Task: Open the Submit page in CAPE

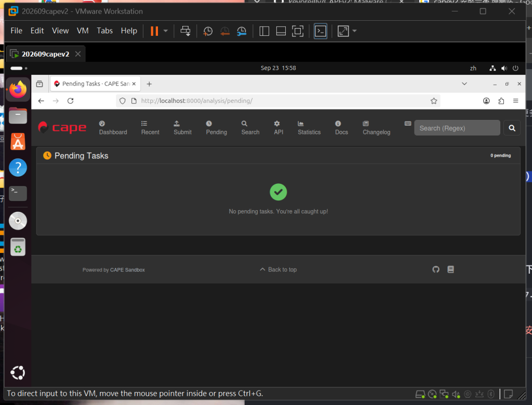Action: (x=182, y=128)
